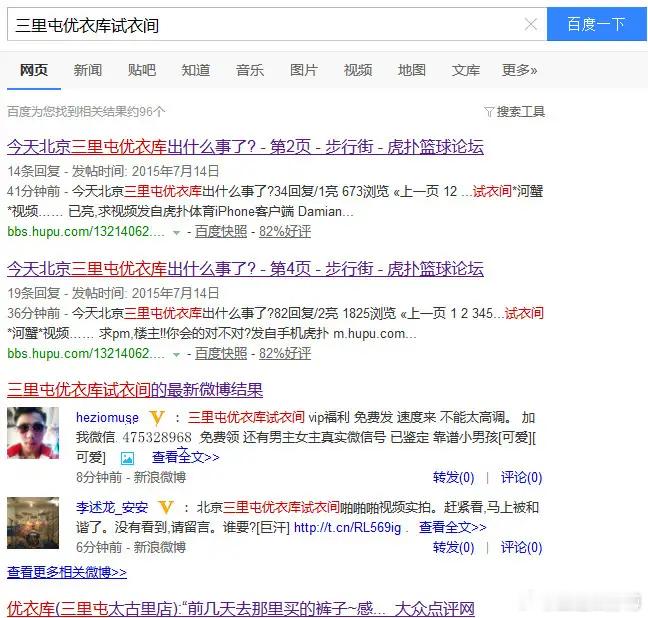Clear the search box with the X icon
The width and height of the screenshot is (648, 618).
(530, 24)
